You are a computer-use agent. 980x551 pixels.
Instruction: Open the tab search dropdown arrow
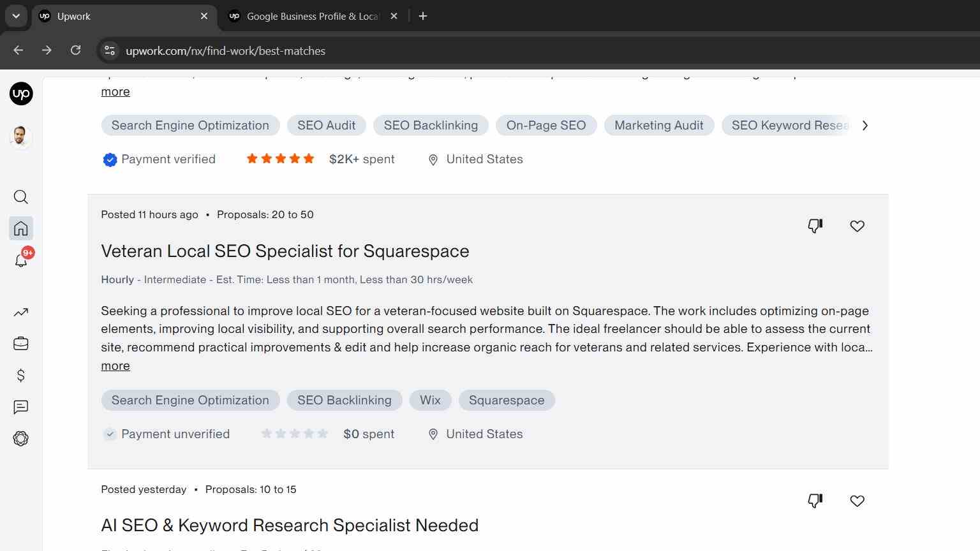(x=16, y=16)
